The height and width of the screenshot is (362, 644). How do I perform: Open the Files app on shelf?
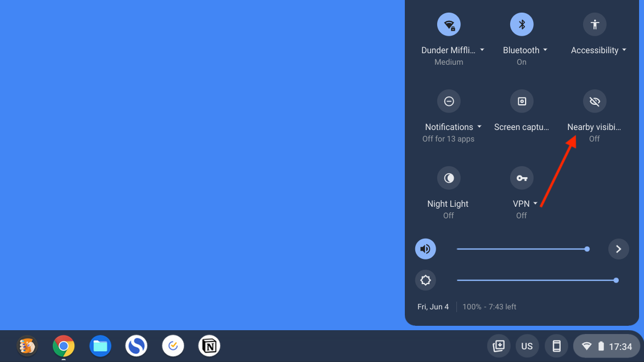coord(100,346)
